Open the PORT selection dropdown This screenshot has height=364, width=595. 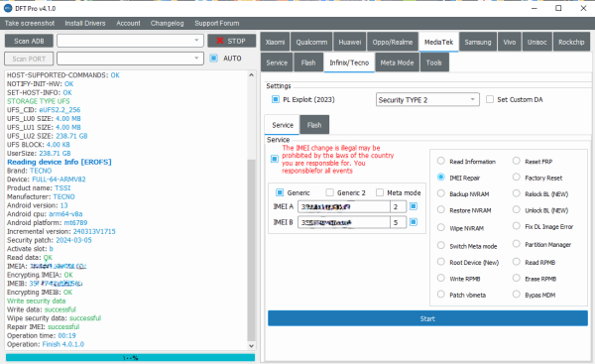(x=130, y=59)
